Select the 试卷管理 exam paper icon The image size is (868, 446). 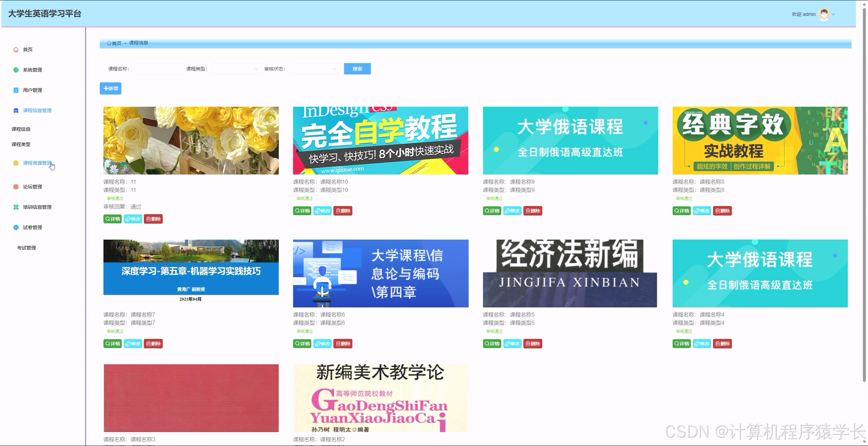16,227
